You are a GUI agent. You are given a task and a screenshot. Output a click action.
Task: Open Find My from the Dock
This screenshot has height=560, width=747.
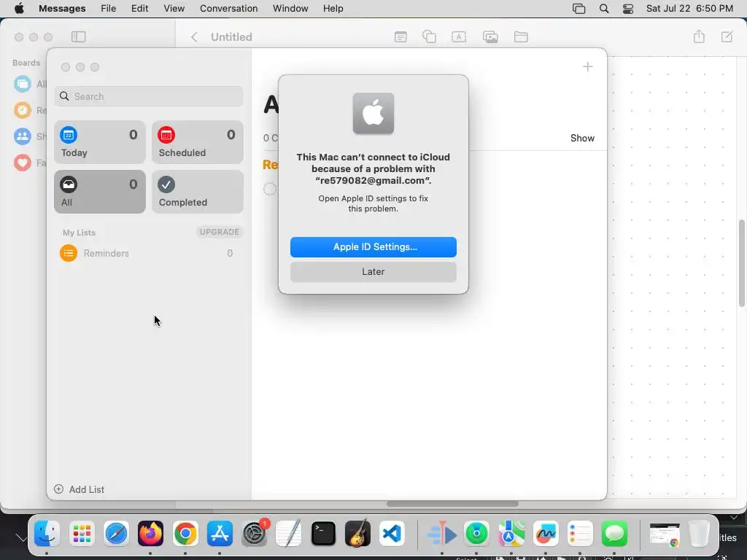476,533
